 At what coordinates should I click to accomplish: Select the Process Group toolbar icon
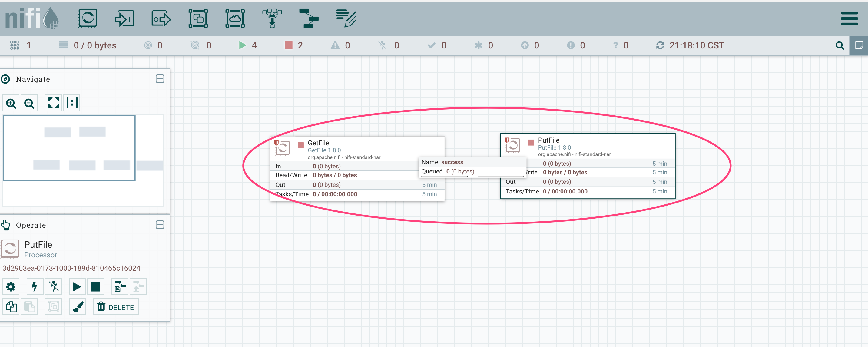point(198,18)
